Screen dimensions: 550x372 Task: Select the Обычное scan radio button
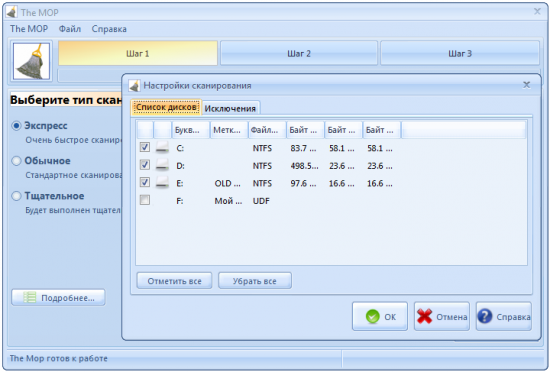[x=16, y=161]
